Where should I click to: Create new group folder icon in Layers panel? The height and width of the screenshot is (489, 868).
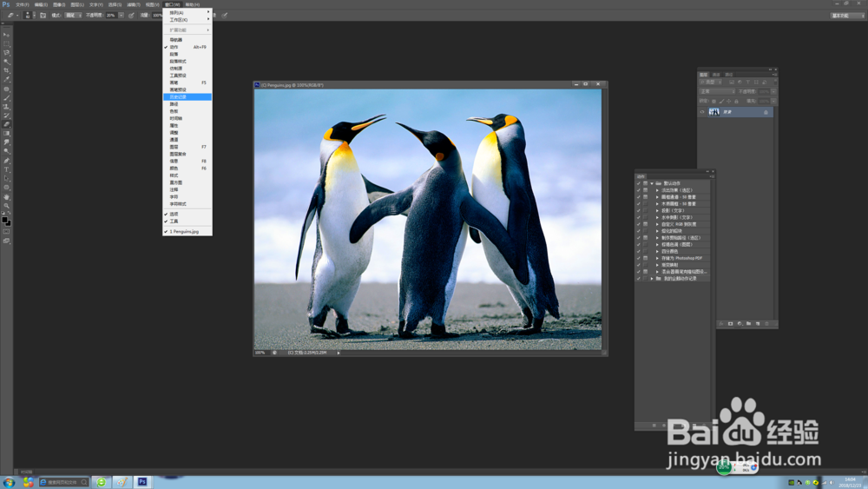point(748,323)
